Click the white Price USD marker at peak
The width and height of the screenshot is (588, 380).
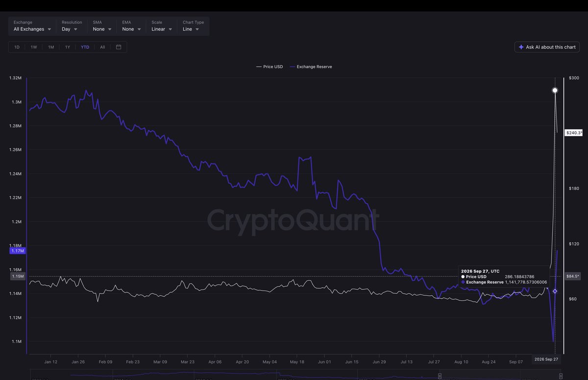pos(555,90)
